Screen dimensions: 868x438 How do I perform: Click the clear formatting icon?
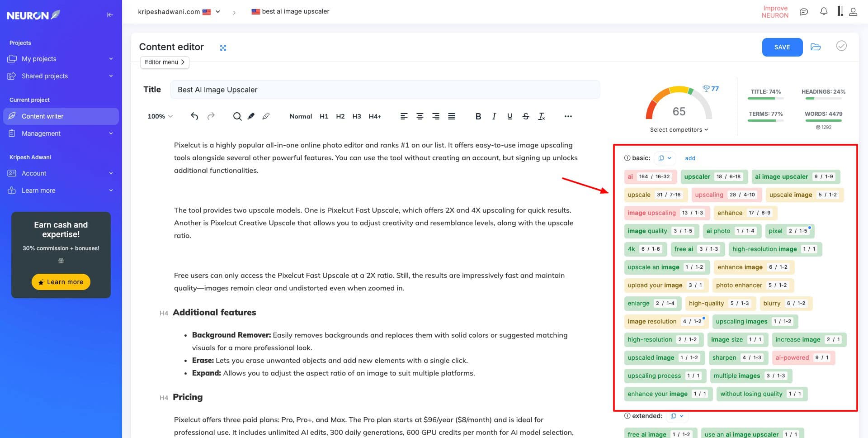coord(541,116)
